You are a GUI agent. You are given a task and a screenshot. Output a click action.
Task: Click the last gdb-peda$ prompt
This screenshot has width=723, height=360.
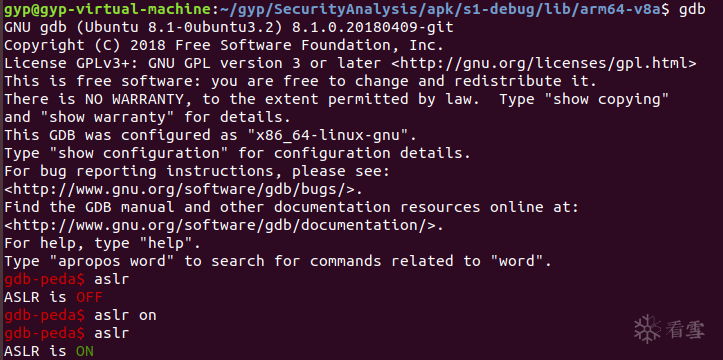(x=45, y=333)
